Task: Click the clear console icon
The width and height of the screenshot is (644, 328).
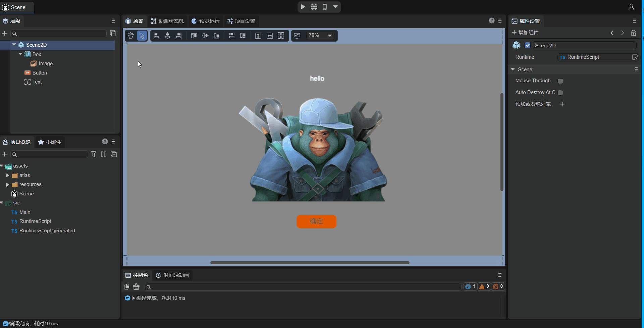Action: pos(136,287)
